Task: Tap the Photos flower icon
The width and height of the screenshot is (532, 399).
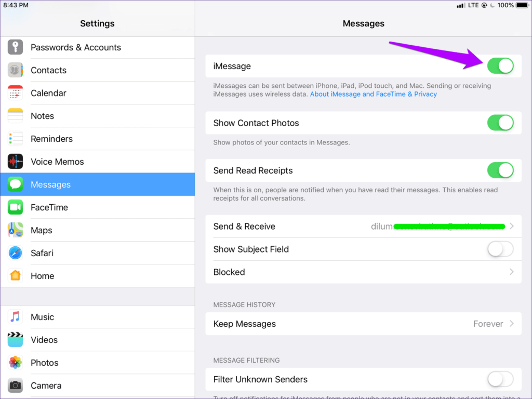Action: point(15,363)
